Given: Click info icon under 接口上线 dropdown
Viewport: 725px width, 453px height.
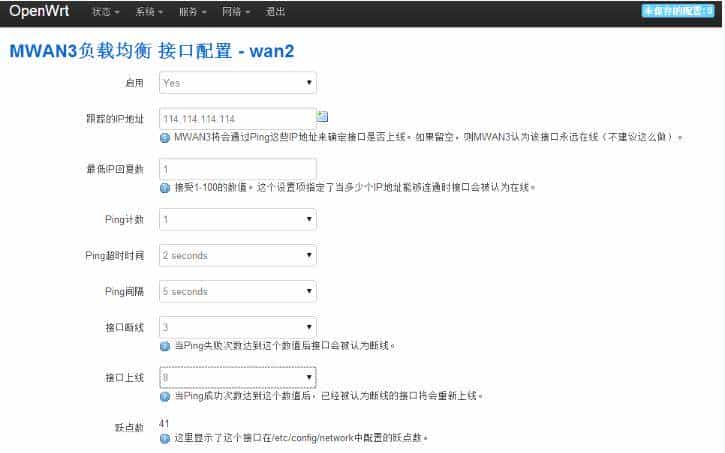Looking at the screenshot, I should [x=165, y=396].
